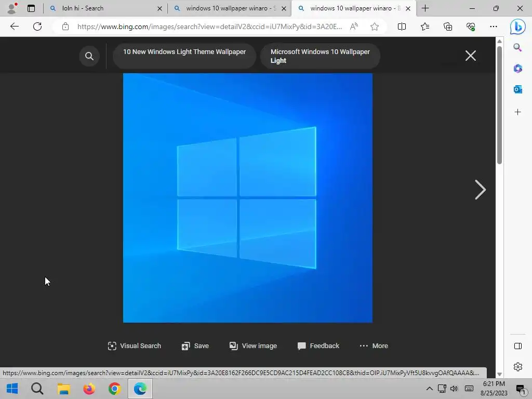Click the scrollbar down arrow
The width and height of the screenshot is (532, 399).
pos(499,374)
